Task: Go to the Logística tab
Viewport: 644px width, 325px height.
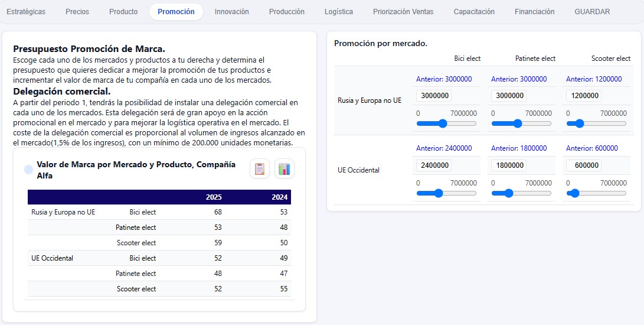Action: tap(338, 11)
